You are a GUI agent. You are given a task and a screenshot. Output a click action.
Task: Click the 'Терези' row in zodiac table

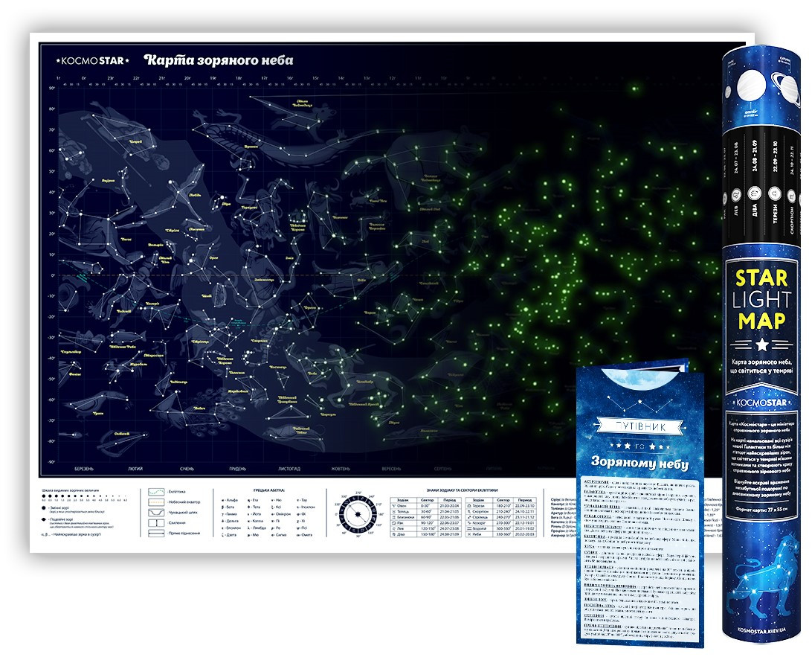coord(501,506)
